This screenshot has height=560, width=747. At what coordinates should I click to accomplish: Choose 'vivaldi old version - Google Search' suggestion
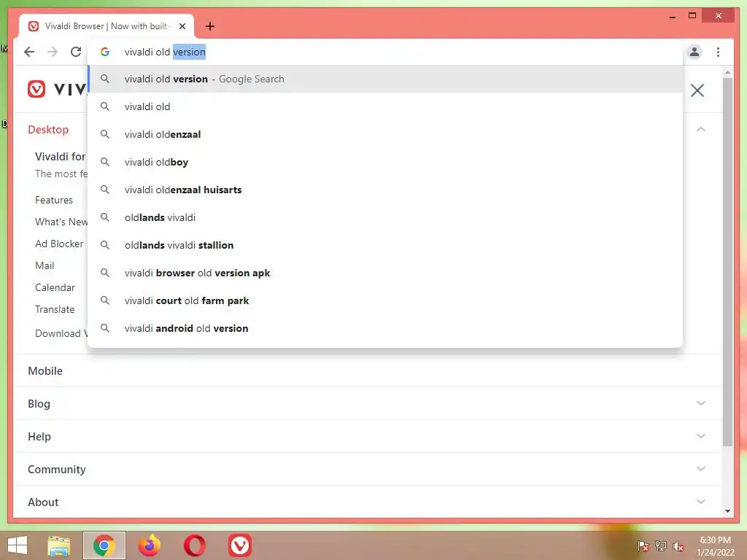[385, 79]
